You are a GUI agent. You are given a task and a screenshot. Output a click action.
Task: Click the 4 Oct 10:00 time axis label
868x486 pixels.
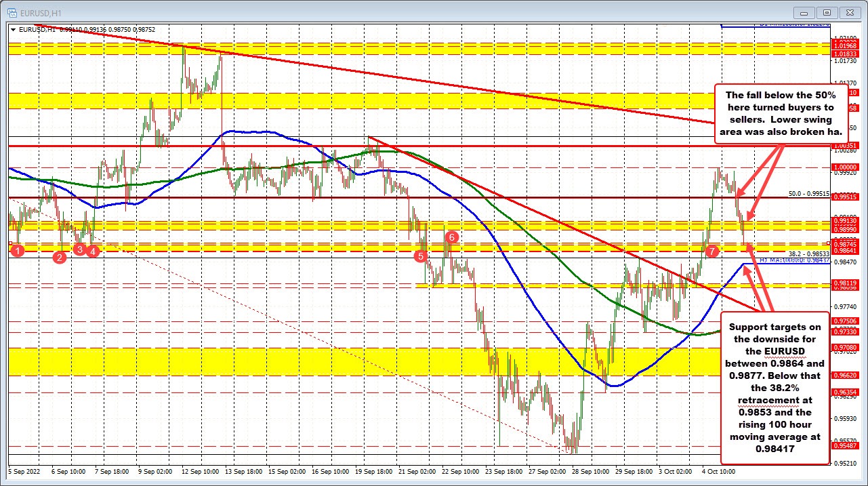pyautogui.click(x=720, y=471)
